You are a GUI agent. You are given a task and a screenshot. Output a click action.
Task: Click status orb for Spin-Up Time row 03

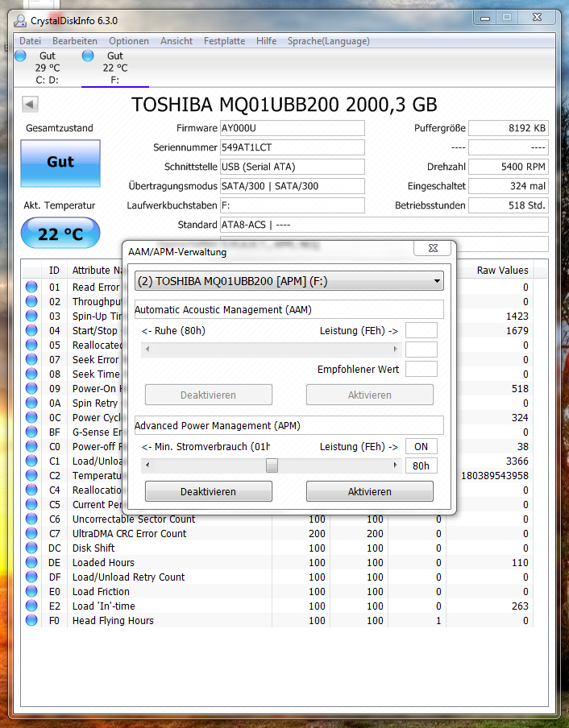point(31,316)
